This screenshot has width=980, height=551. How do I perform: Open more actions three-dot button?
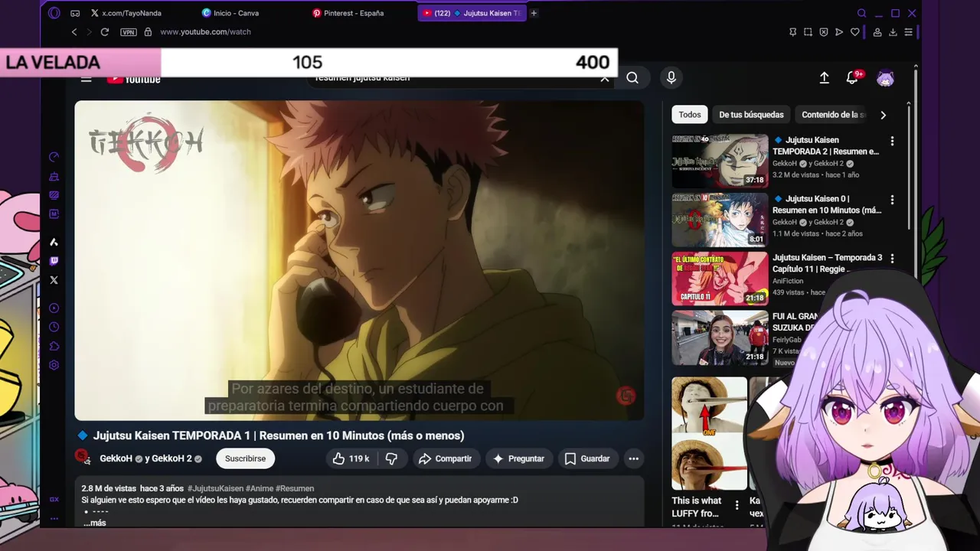click(x=633, y=458)
